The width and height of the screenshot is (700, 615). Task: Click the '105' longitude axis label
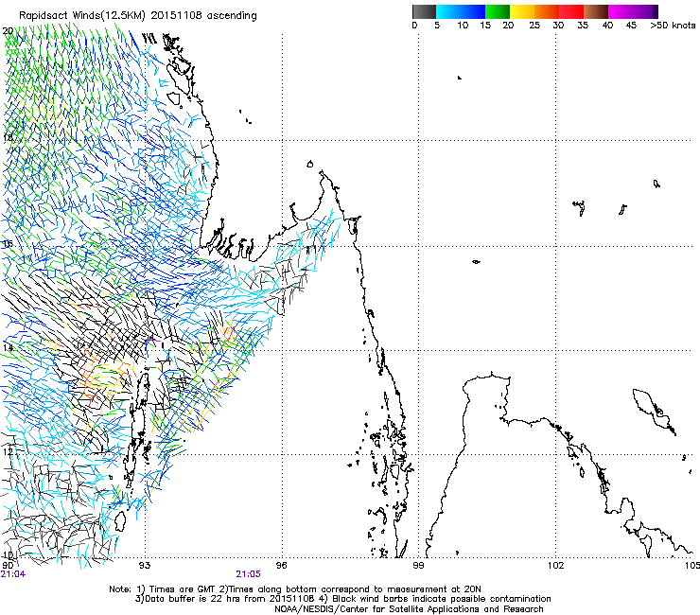point(692,566)
